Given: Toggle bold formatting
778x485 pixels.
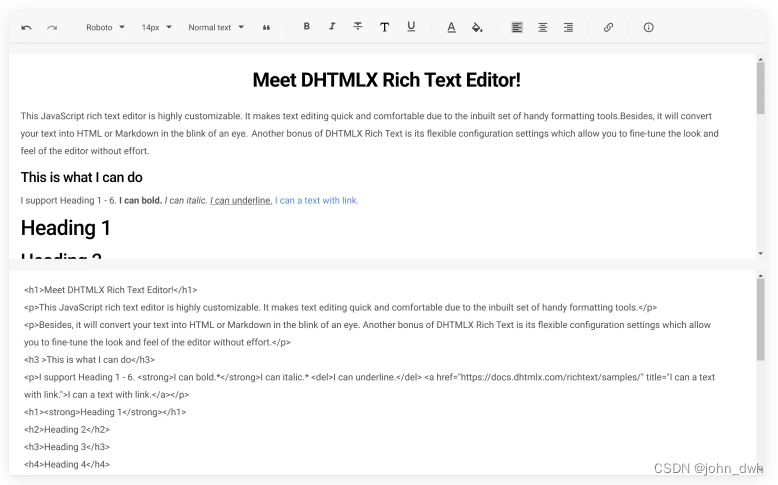Looking at the screenshot, I should click(x=307, y=26).
